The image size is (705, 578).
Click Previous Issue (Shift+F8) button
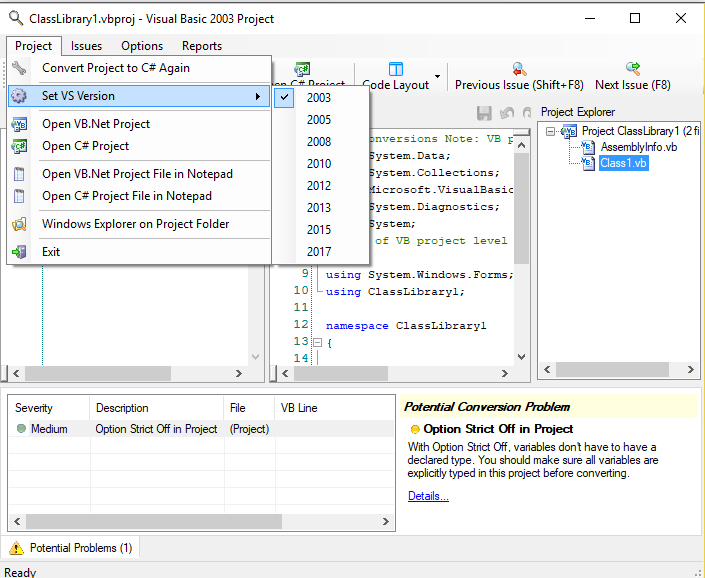click(x=519, y=76)
